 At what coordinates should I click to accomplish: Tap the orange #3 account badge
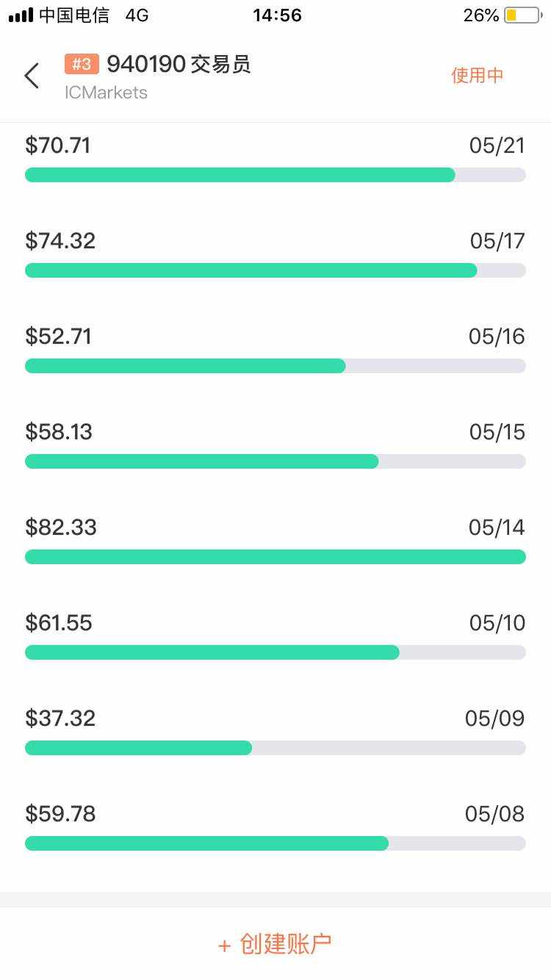82,65
